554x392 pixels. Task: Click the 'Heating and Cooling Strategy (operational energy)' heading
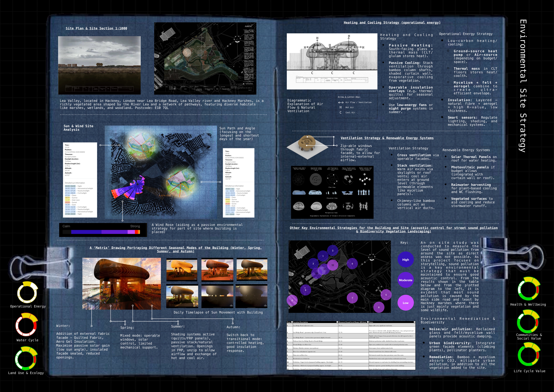pos(392,23)
